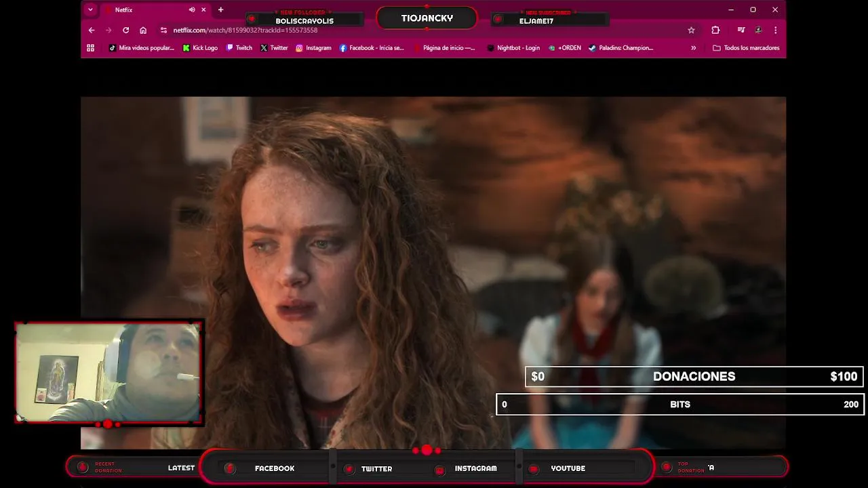Close the Netflix tab
The height and width of the screenshot is (488, 868).
pyautogui.click(x=203, y=10)
